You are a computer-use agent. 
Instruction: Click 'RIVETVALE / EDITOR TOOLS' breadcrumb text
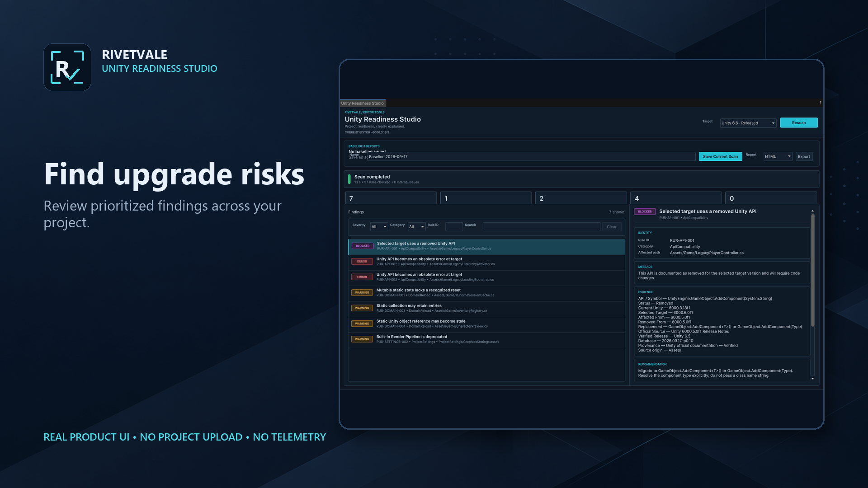point(364,113)
